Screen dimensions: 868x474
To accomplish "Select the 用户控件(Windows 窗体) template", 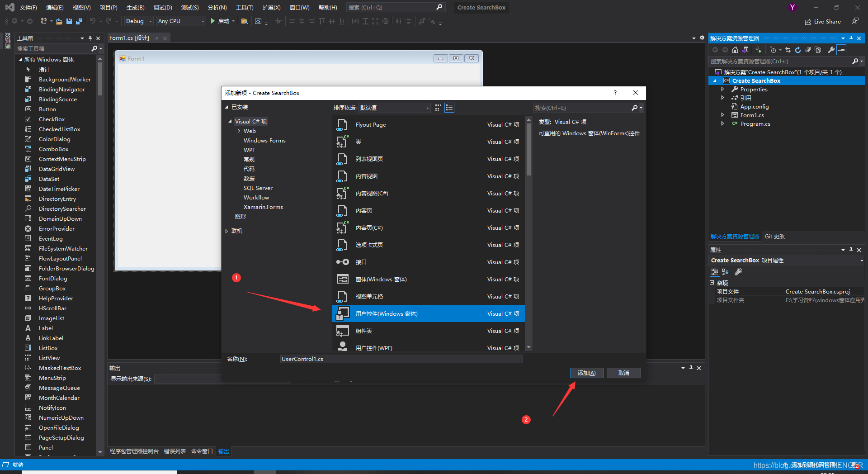I will [x=428, y=314].
